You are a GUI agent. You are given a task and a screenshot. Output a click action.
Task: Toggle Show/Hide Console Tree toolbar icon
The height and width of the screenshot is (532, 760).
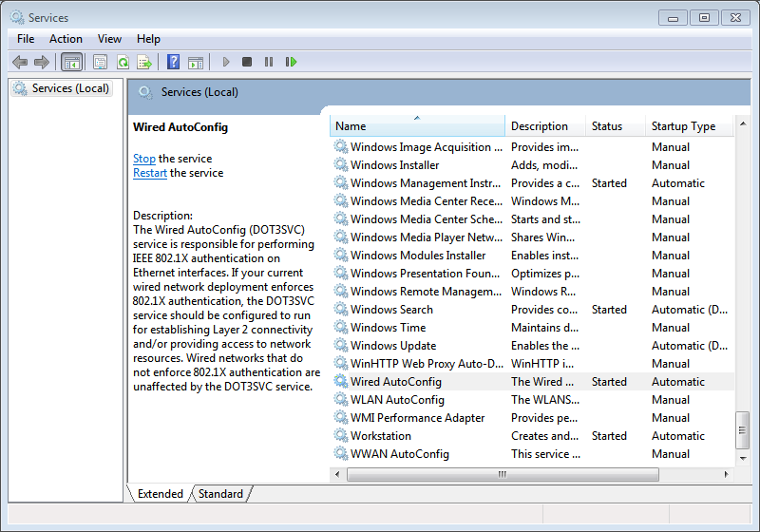click(72, 62)
